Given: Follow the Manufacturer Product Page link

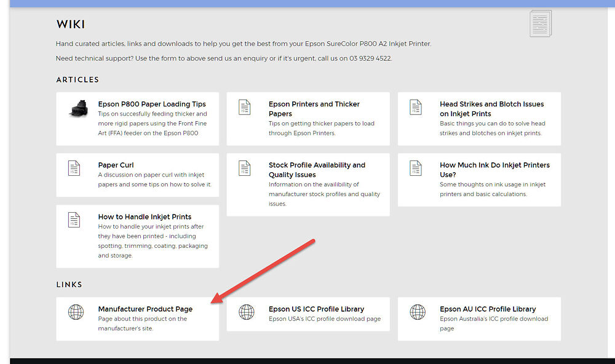Looking at the screenshot, I should (145, 309).
